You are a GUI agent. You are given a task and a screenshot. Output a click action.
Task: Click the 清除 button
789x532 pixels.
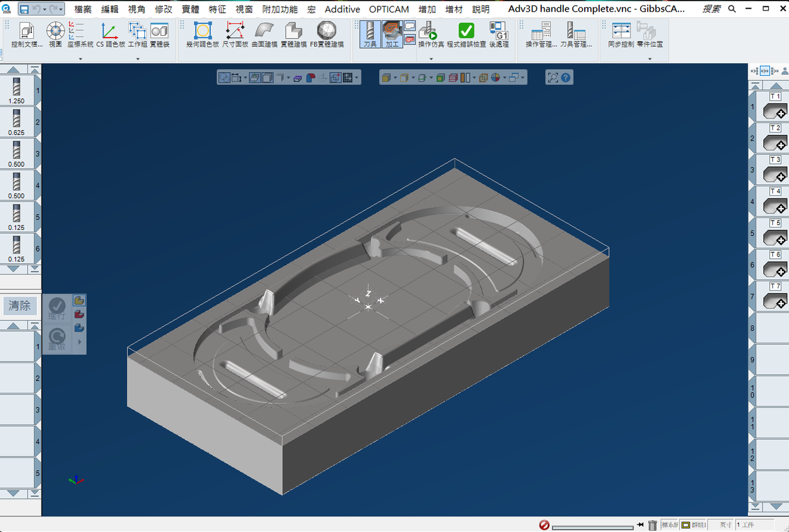point(19,306)
